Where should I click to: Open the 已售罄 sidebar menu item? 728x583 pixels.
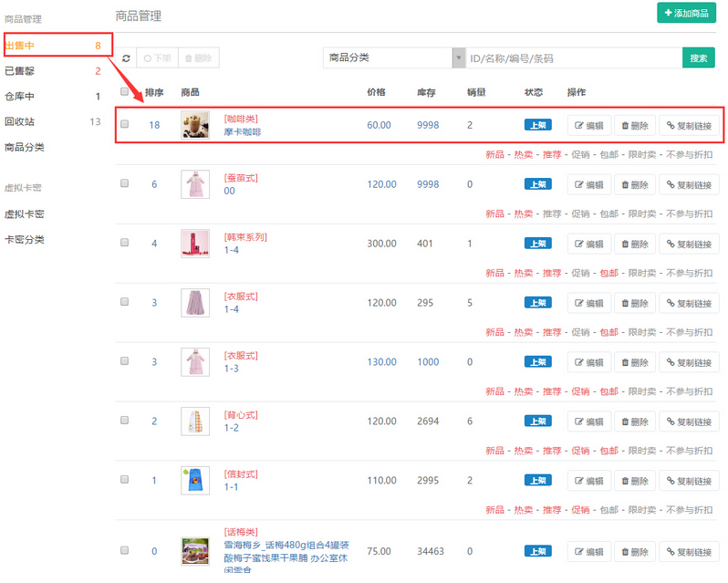click(20, 71)
